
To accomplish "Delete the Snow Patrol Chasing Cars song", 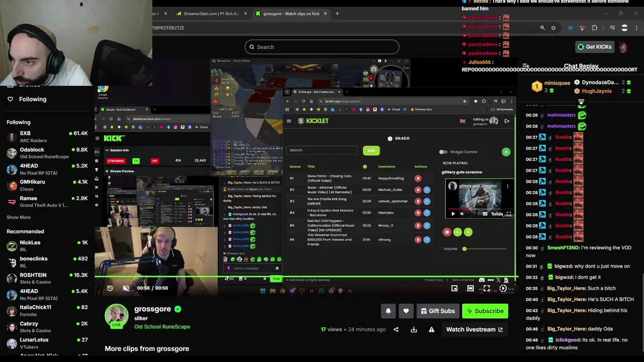I will point(418,178).
